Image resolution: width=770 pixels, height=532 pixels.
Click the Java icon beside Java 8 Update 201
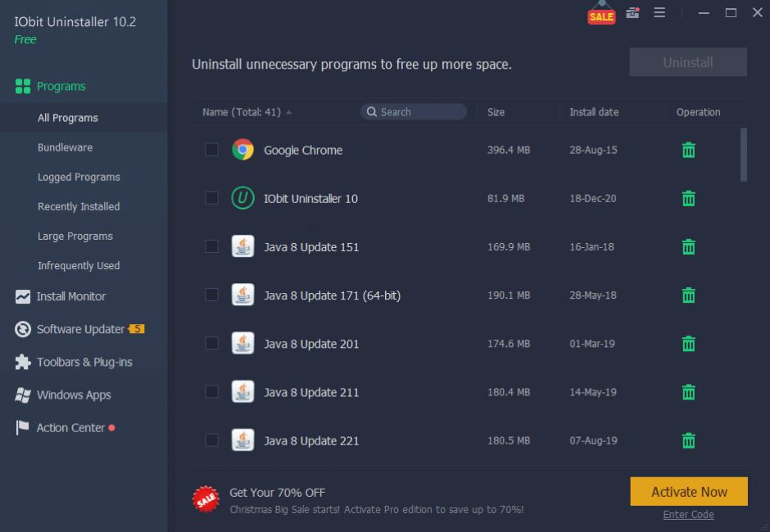(242, 344)
